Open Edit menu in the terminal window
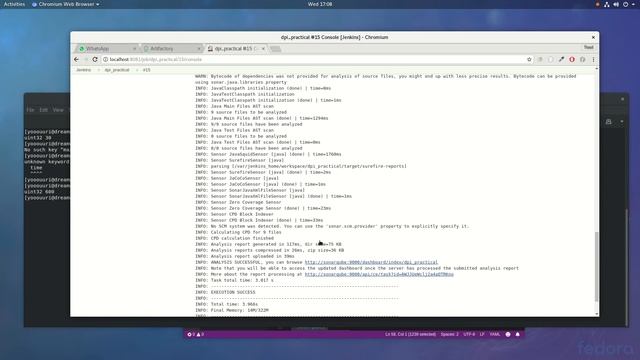The height and width of the screenshot is (360, 640). 44,110
